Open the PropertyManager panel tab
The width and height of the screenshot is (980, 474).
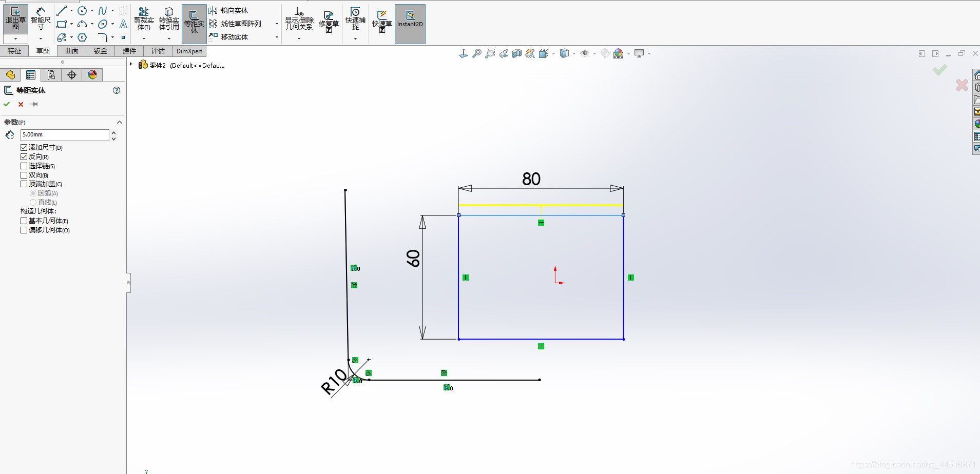[x=31, y=75]
